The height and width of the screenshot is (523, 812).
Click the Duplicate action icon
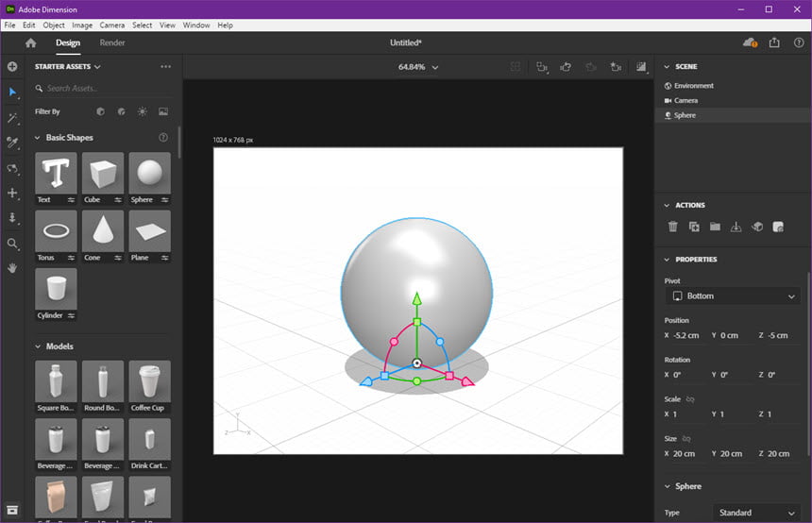694,227
